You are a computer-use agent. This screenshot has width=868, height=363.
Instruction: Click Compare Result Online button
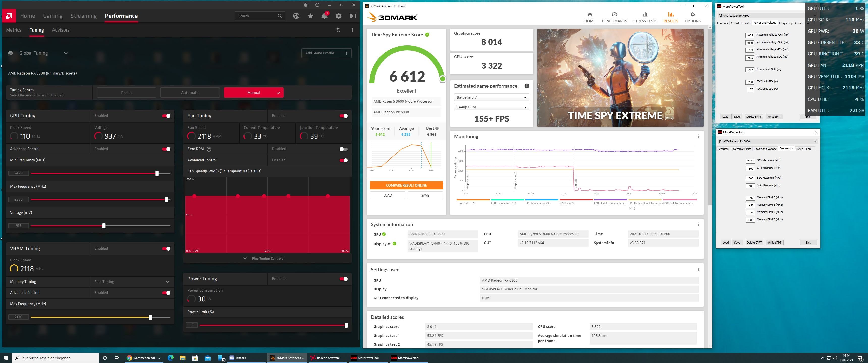[x=406, y=185]
